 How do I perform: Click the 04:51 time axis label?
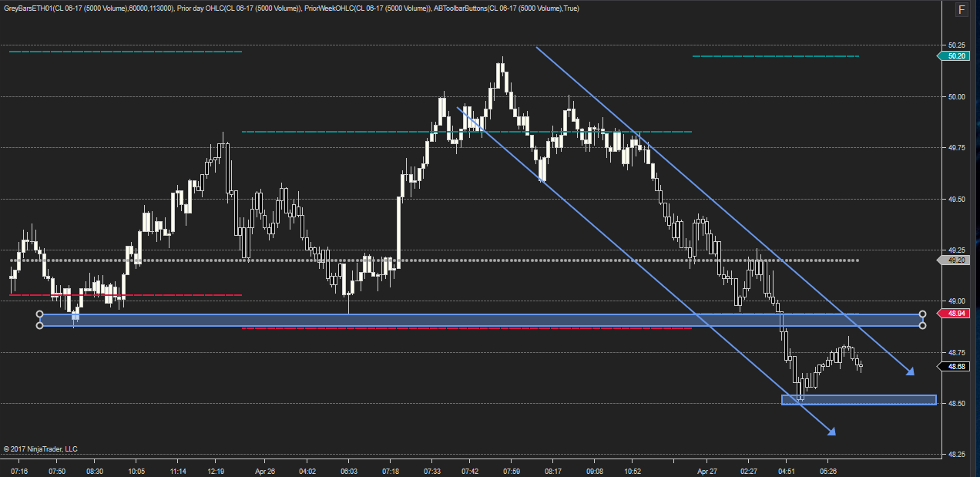pyautogui.click(x=787, y=470)
